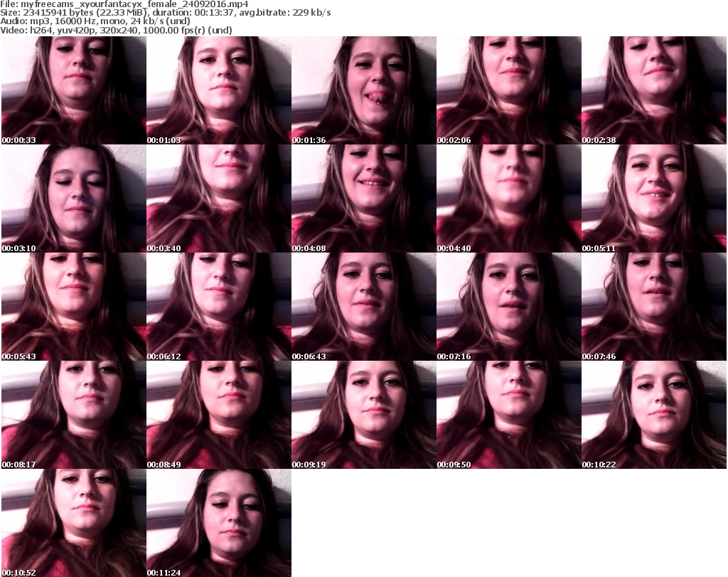Select the thumbnail stamped 00:11:24
Viewport: 728px width, 577px height.
(x=219, y=523)
